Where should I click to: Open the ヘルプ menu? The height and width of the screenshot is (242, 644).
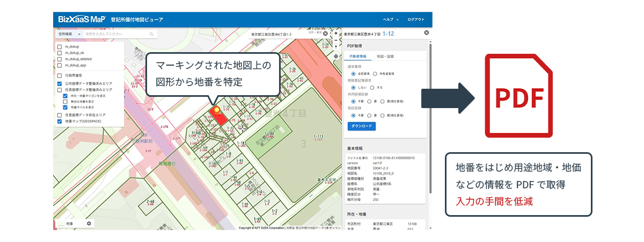pos(391,19)
